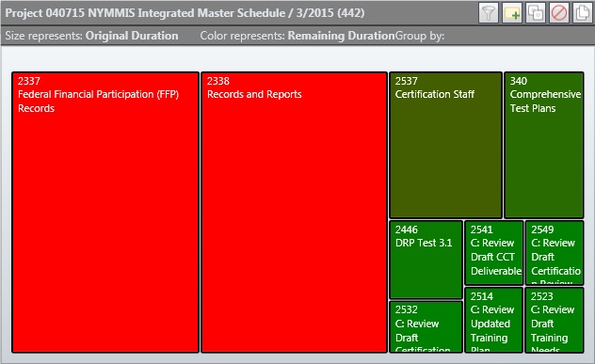Select the 2537 Certification Staff tile

445,145
